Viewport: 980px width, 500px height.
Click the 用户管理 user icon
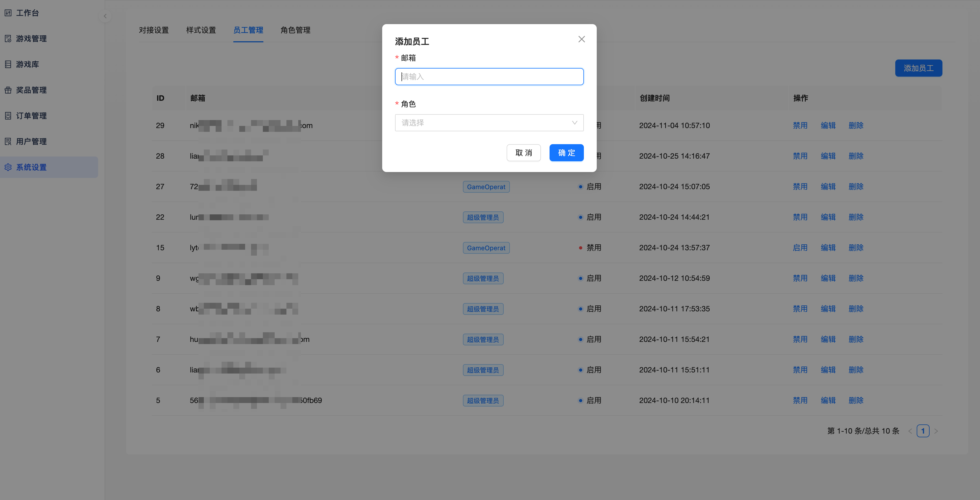point(8,141)
